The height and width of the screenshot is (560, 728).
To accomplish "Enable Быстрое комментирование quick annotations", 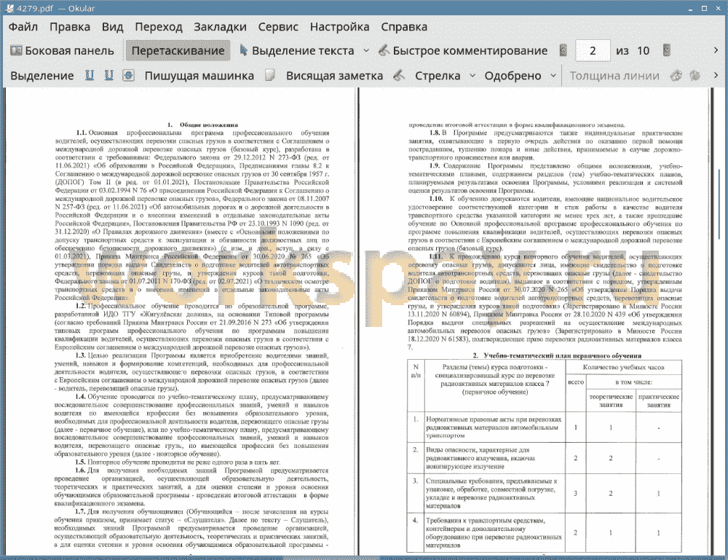I will (x=463, y=51).
